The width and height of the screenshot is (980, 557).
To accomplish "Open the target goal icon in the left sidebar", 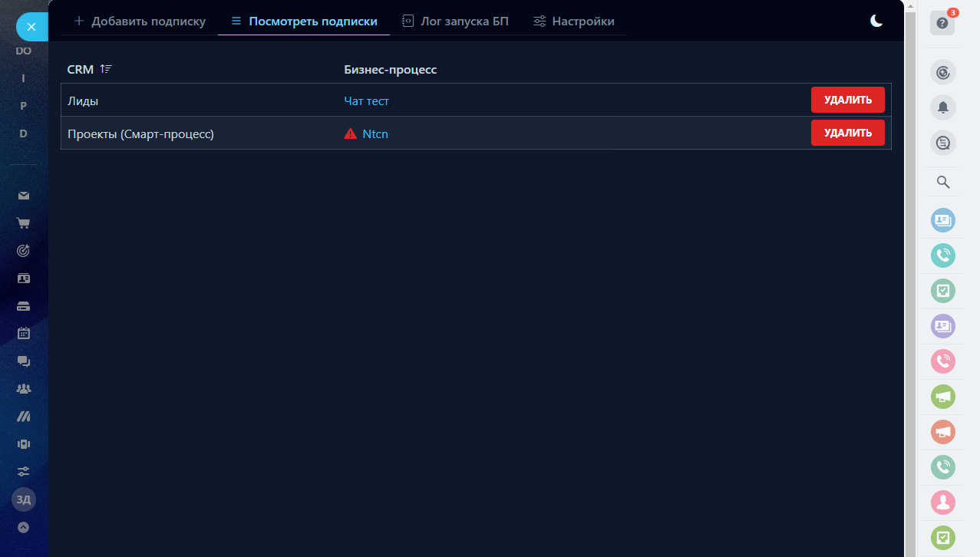I will [24, 251].
